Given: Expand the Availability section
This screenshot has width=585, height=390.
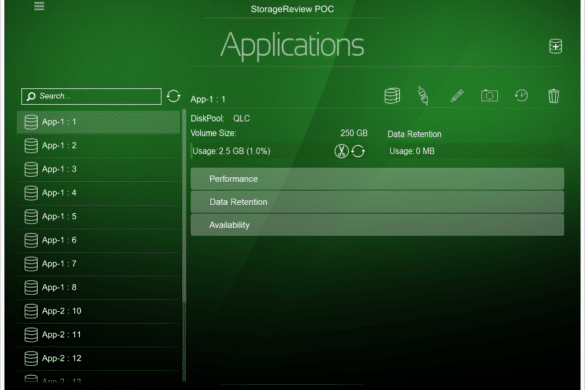Looking at the screenshot, I should click(x=377, y=225).
